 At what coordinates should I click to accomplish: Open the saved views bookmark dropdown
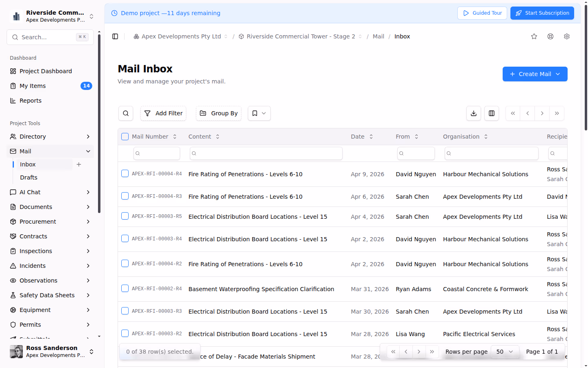tap(259, 113)
